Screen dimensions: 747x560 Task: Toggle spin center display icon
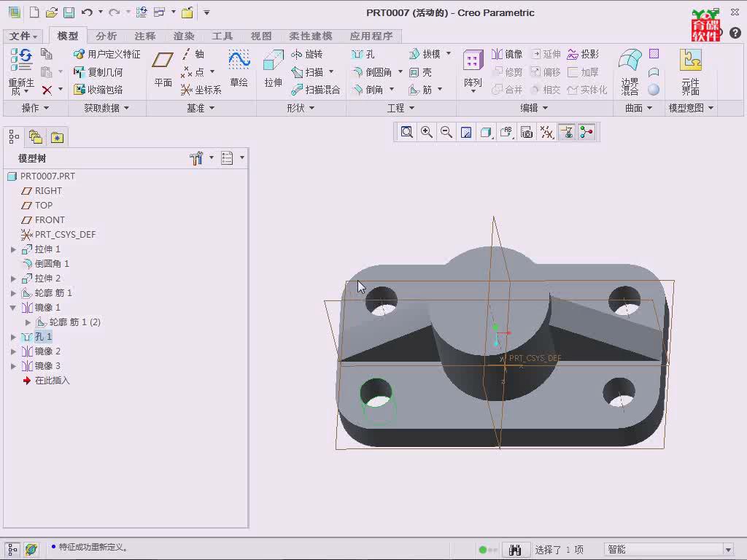tap(587, 132)
